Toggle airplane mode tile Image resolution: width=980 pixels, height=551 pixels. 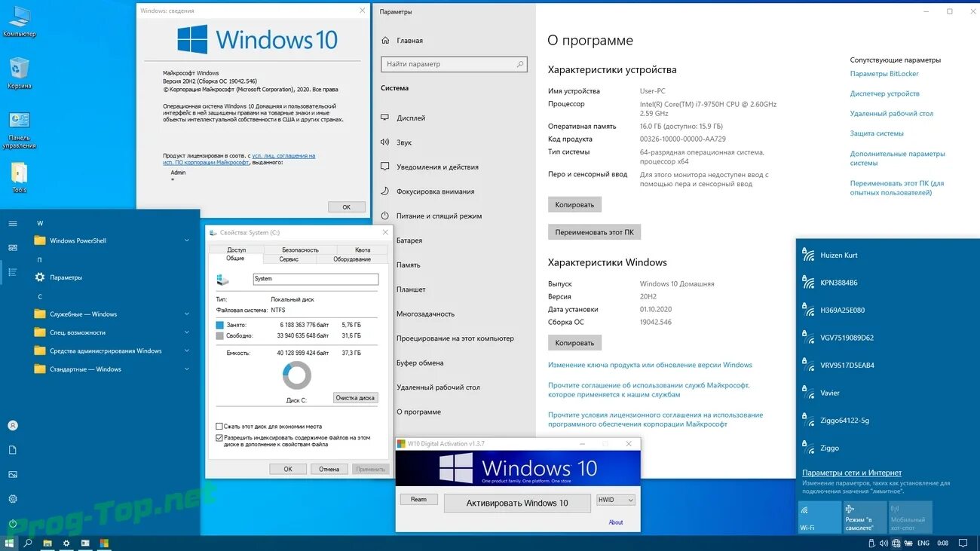[x=865, y=517]
